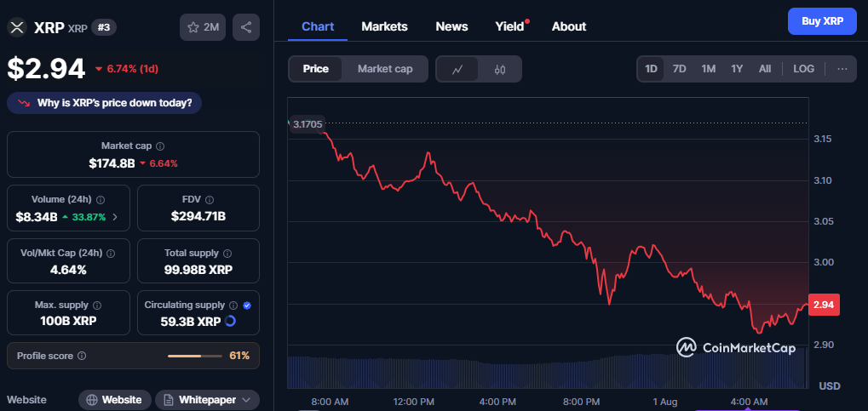Go to the Yield tab

click(510, 26)
